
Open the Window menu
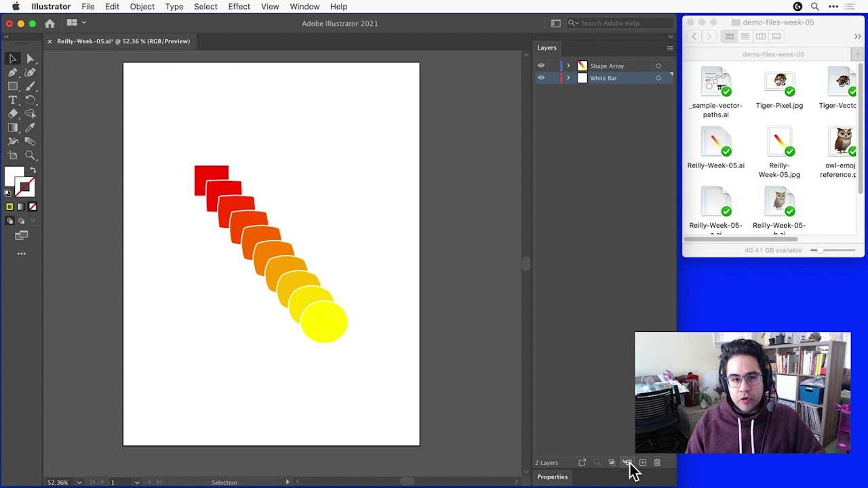pyautogui.click(x=304, y=7)
